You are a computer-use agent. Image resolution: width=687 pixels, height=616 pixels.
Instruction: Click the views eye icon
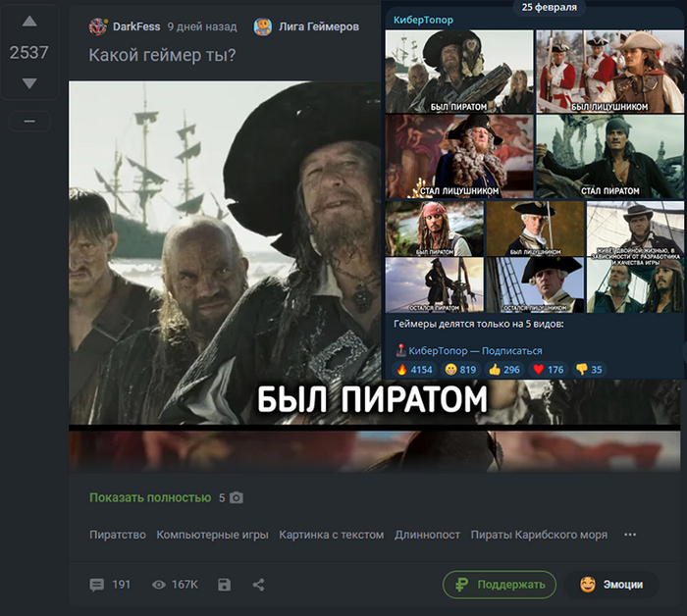(x=159, y=585)
